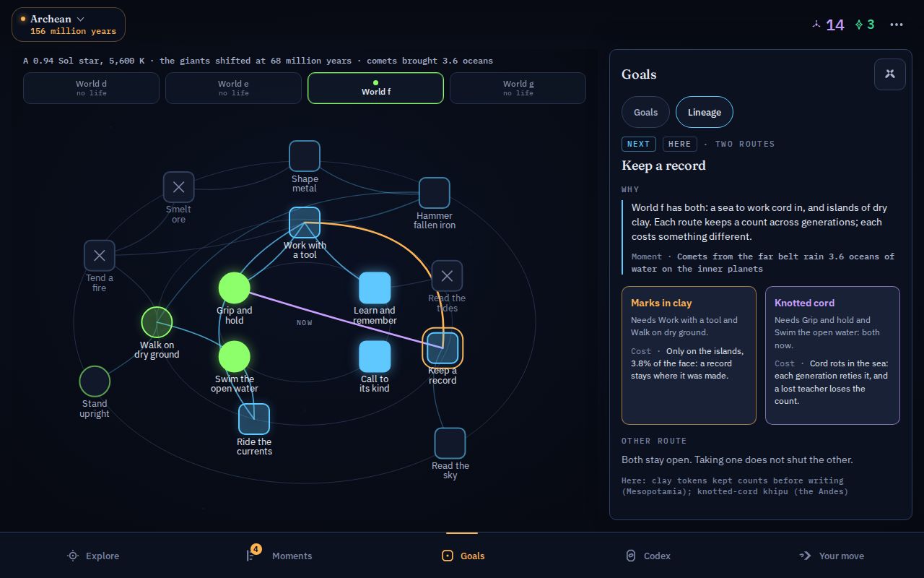Select the World d tab

coord(91,88)
